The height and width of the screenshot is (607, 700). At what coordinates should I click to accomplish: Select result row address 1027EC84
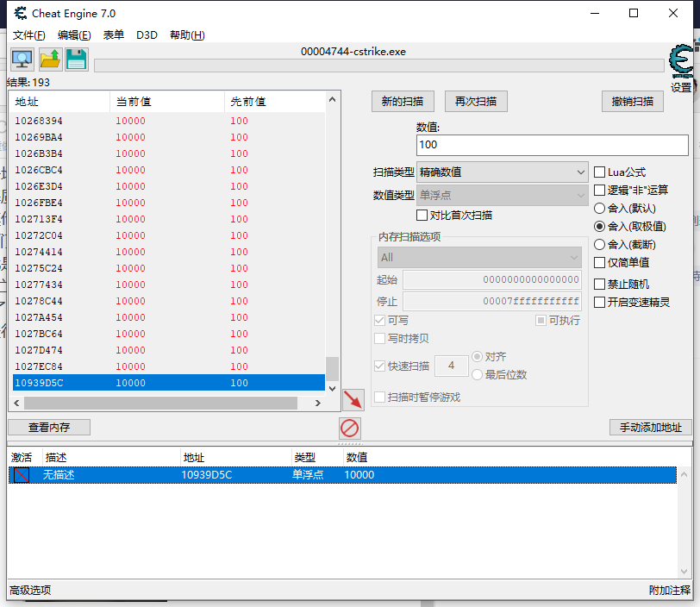(x=169, y=366)
